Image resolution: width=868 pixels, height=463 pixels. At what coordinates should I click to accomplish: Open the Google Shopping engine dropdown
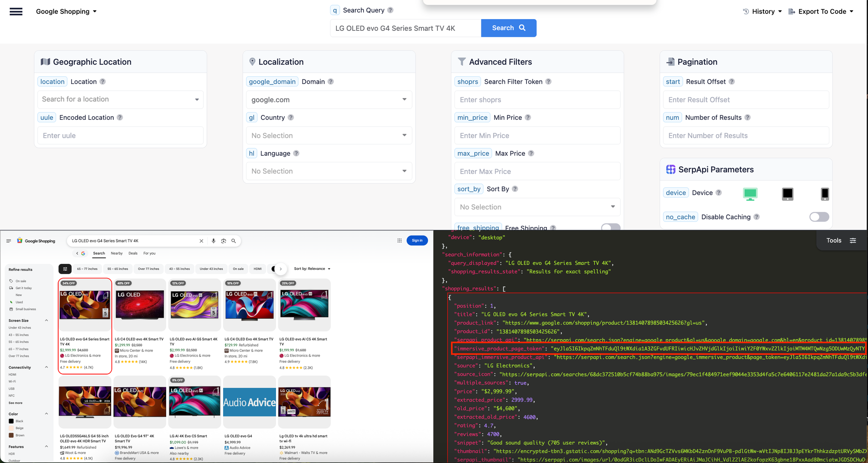coord(66,12)
